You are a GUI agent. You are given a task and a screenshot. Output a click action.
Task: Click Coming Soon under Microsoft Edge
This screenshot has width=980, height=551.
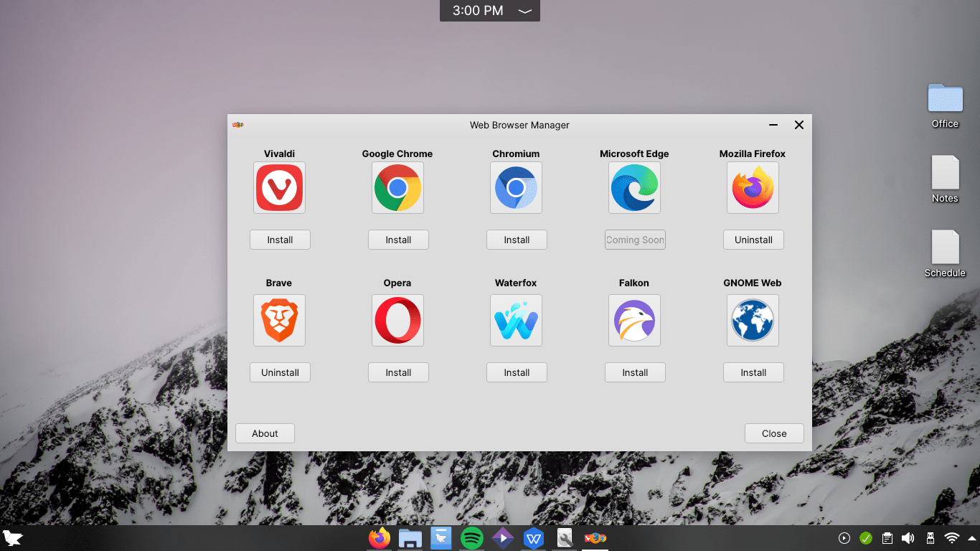tap(635, 240)
